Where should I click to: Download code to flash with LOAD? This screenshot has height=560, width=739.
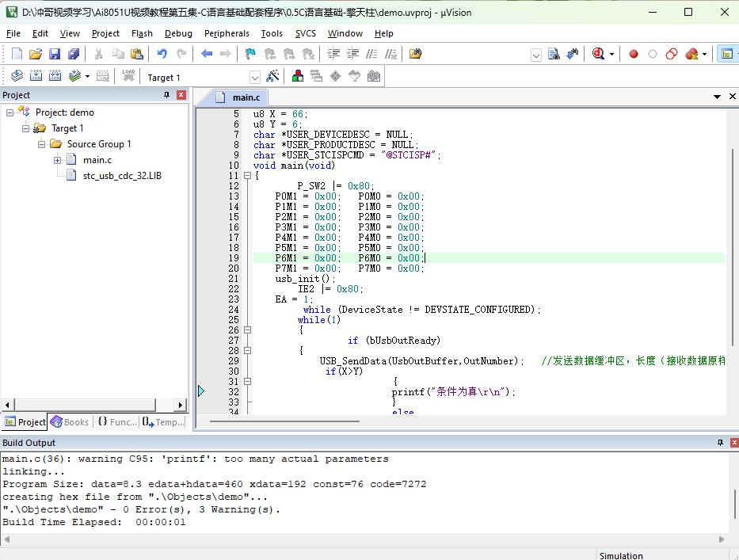pyautogui.click(x=128, y=76)
